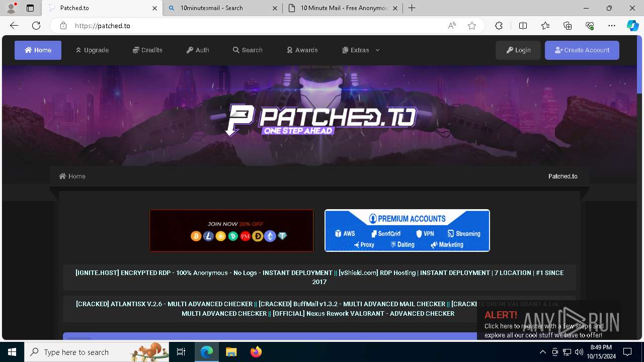Viewport: 644px width, 362px height.
Task: Open network status tray icon
Action: click(x=567, y=352)
